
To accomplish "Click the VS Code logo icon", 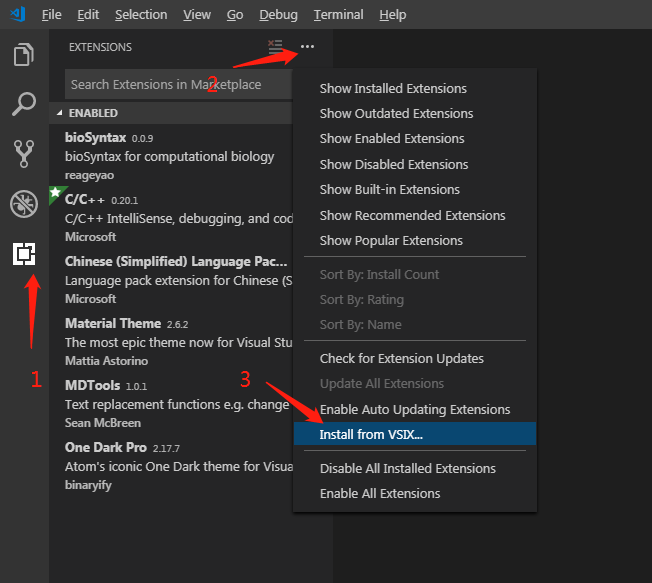I will [x=18, y=15].
